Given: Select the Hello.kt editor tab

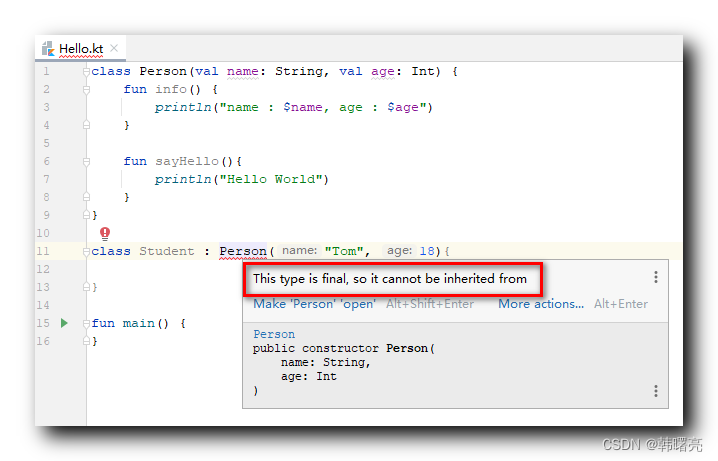Looking at the screenshot, I should 80,49.
